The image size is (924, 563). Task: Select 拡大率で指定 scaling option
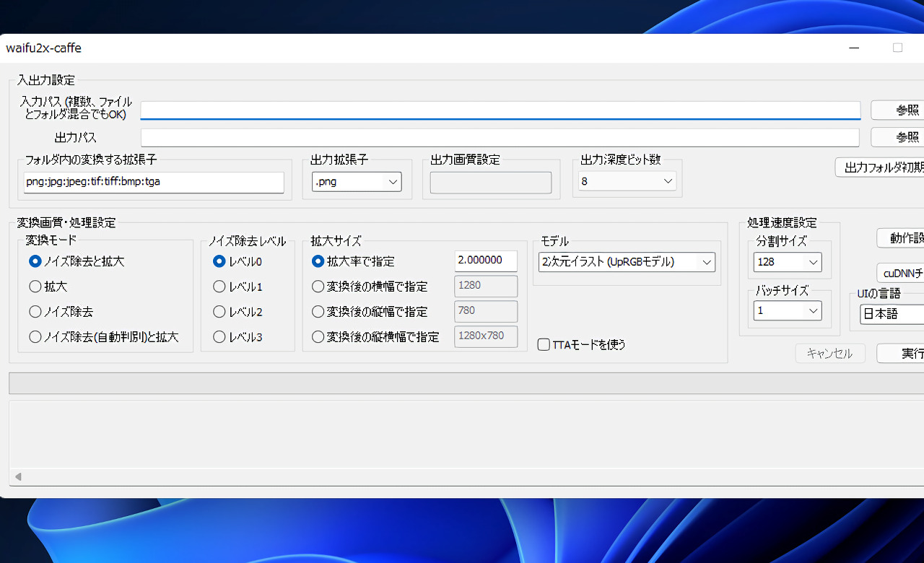[354, 261]
